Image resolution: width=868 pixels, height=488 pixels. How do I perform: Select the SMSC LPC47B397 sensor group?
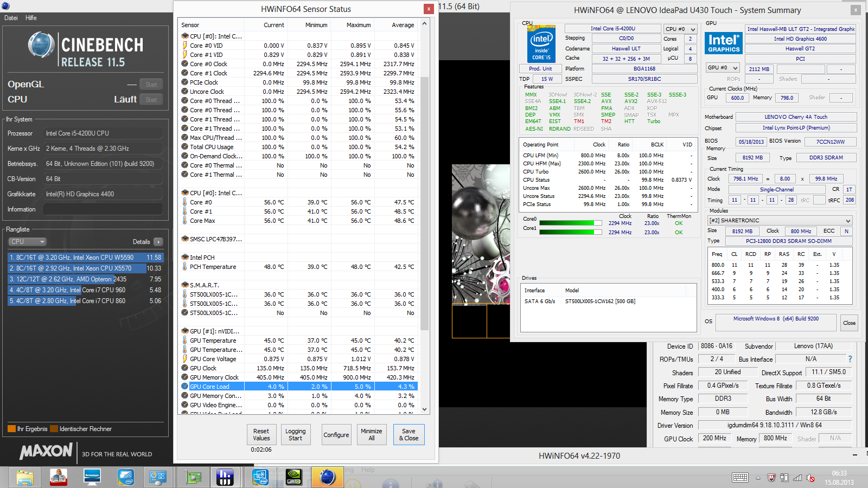[x=299, y=239]
